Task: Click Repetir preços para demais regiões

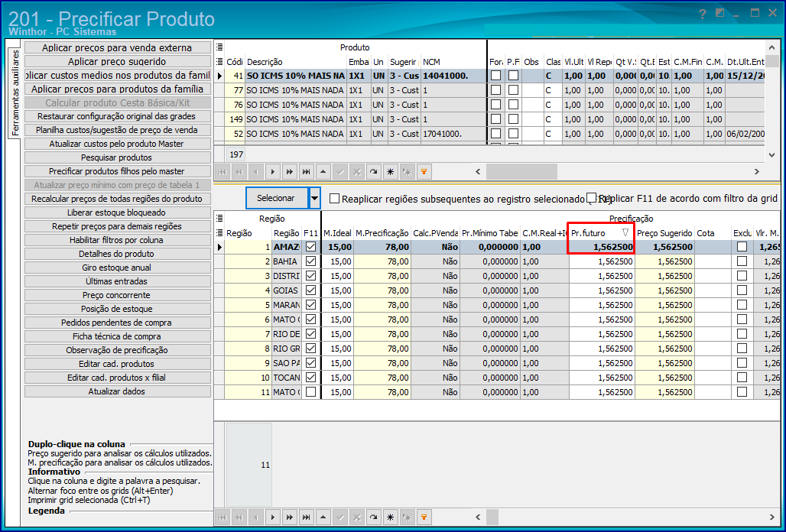Action: [117, 226]
